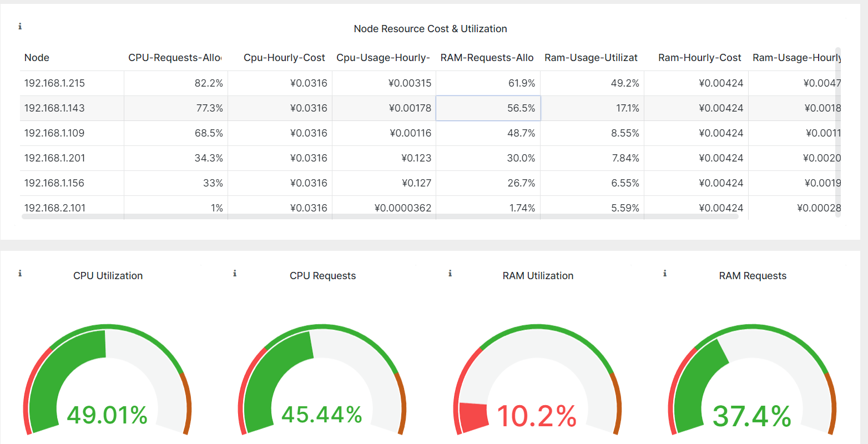Click the RAM Utilization gauge value 10.2%
The width and height of the screenshot is (868, 444).
tap(537, 416)
